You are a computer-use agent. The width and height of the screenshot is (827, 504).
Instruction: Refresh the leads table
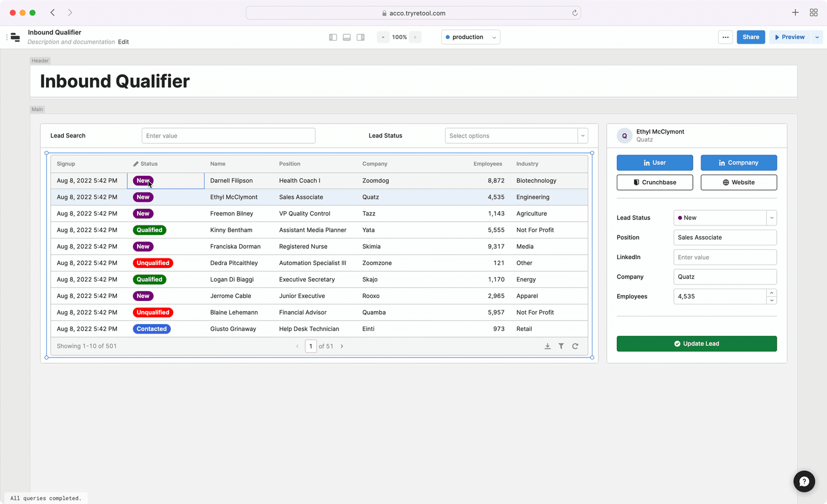pos(575,346)
